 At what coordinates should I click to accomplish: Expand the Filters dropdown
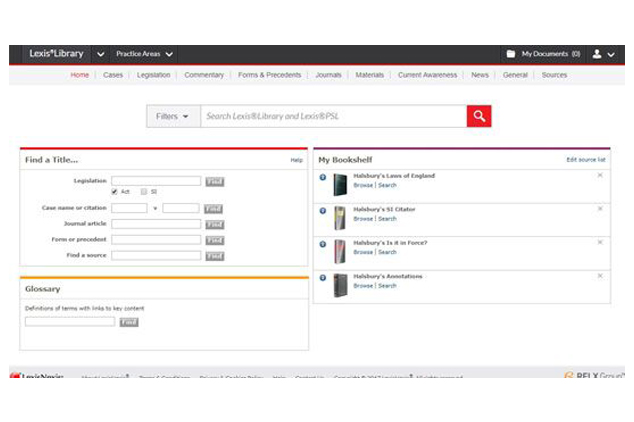[x=172, y=116]
